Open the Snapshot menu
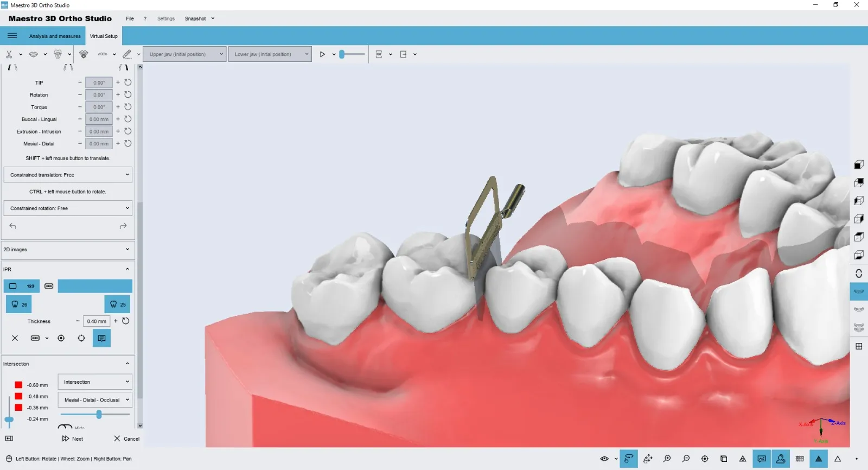868x470 pixels. (199, 18)
